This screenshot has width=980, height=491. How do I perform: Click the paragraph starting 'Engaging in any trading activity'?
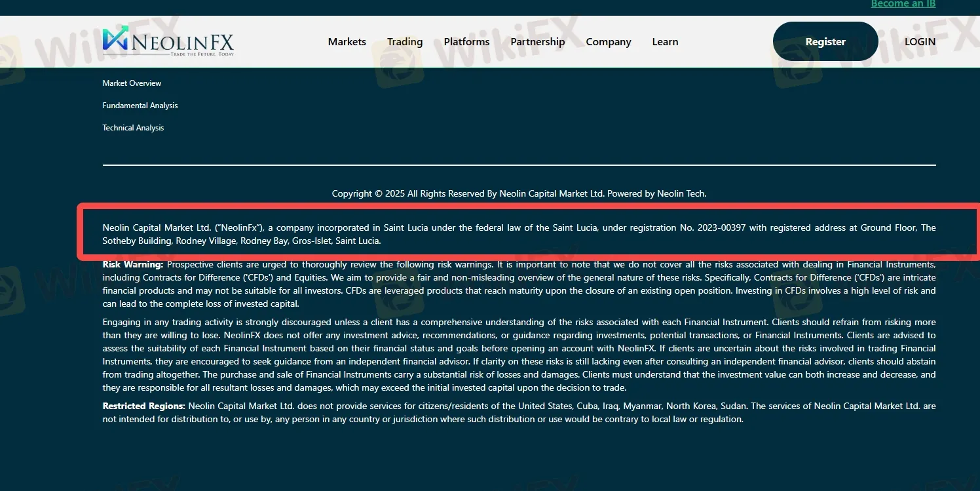tap(519, 355)
